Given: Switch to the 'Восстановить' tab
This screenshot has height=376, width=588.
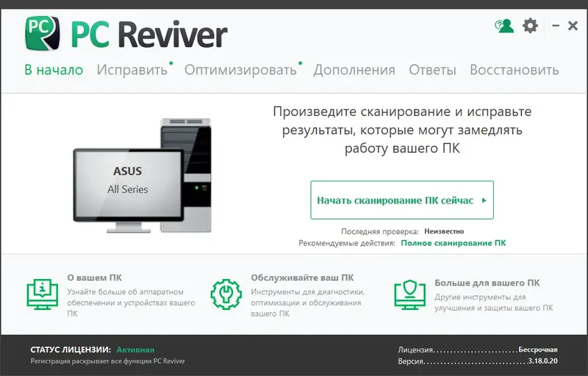Looking at the screenshot, I should tap(514, 70).
